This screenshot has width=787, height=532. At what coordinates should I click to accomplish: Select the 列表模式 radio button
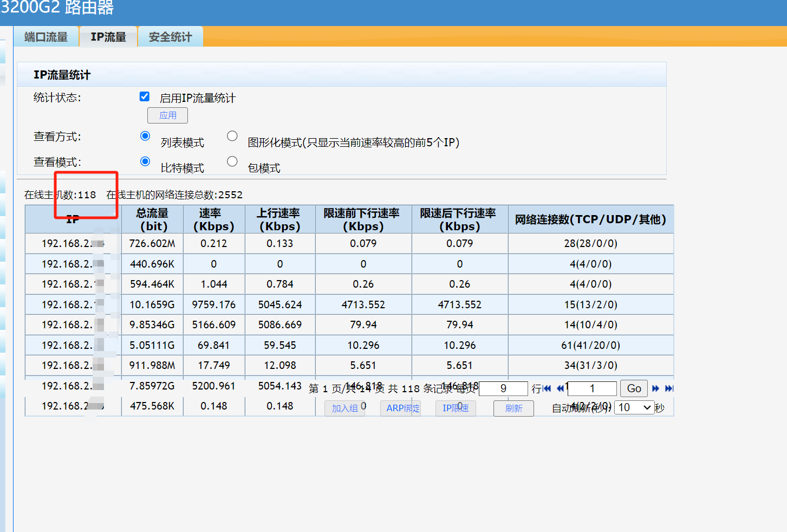[x=145, y=136]
